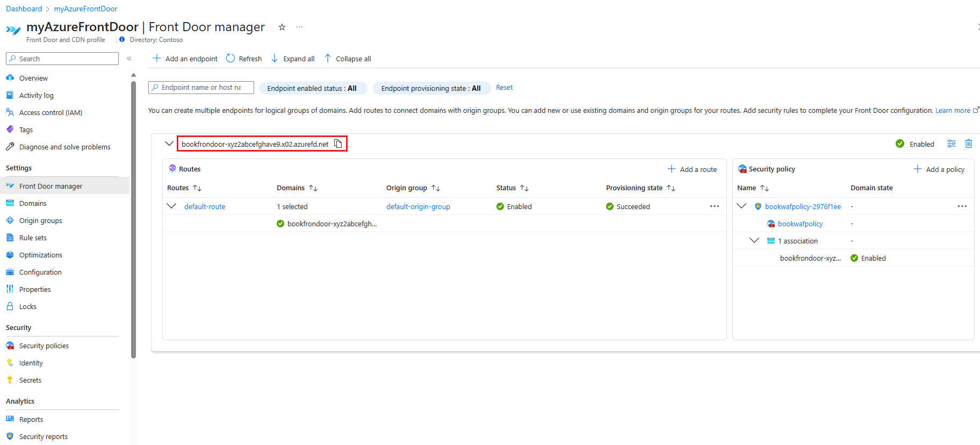Click the directory info icon
Viewport: 980px width, 445px height.
tap(122, 40)
